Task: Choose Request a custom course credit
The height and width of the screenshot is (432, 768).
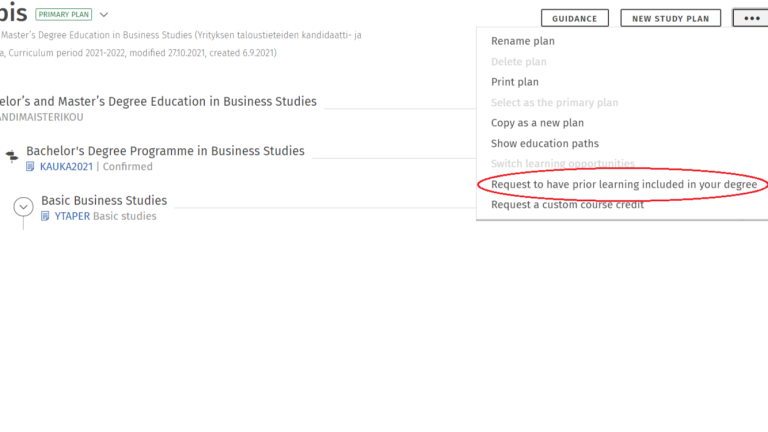Action: pos(567,205)
